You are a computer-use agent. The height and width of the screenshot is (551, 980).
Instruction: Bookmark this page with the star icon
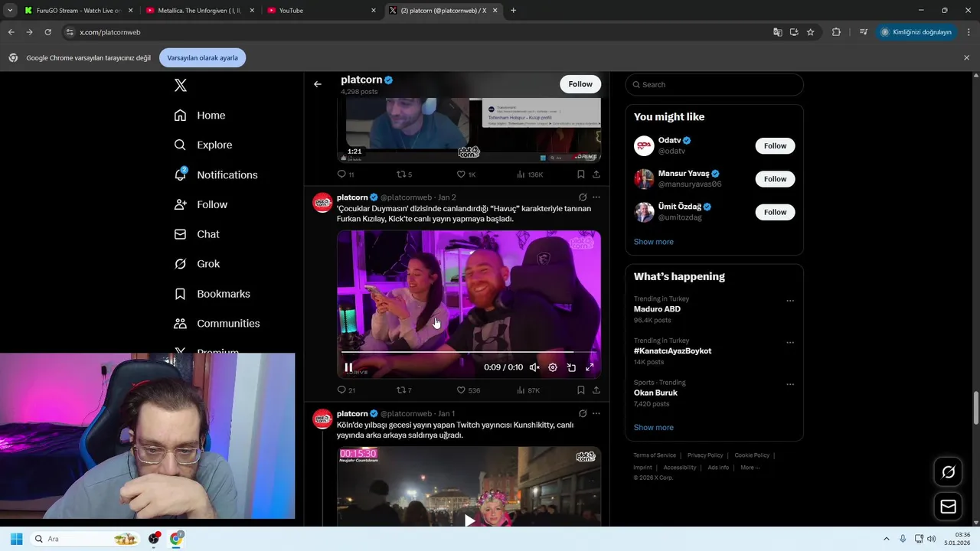point(811,32)
